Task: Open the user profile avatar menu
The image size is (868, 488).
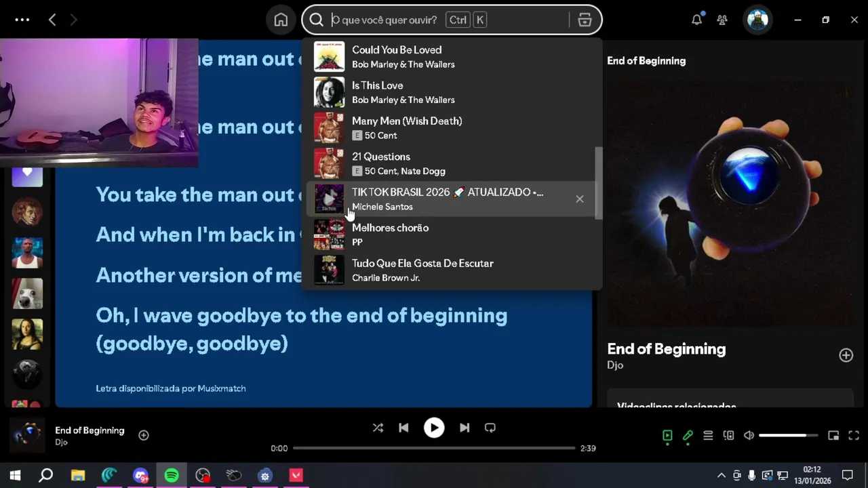Action: [x=757, y=20]
